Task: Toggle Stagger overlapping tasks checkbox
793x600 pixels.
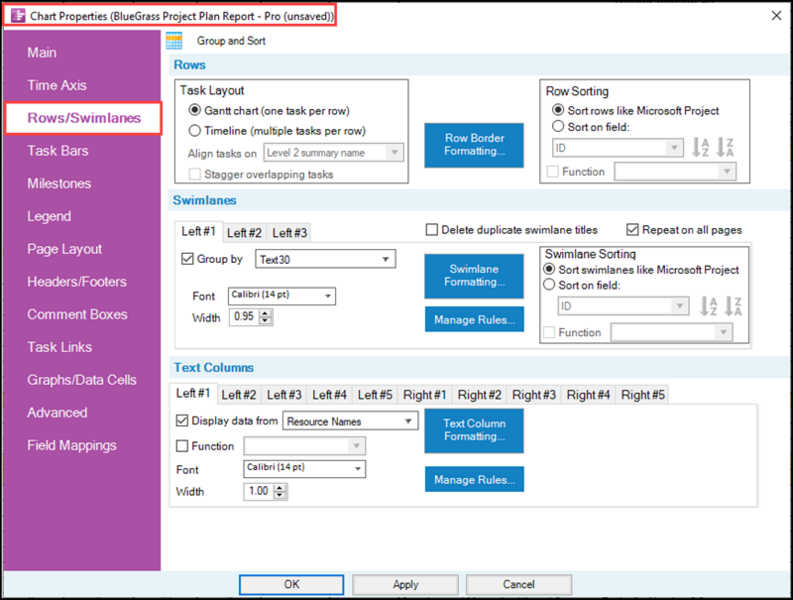Action: 195,175
